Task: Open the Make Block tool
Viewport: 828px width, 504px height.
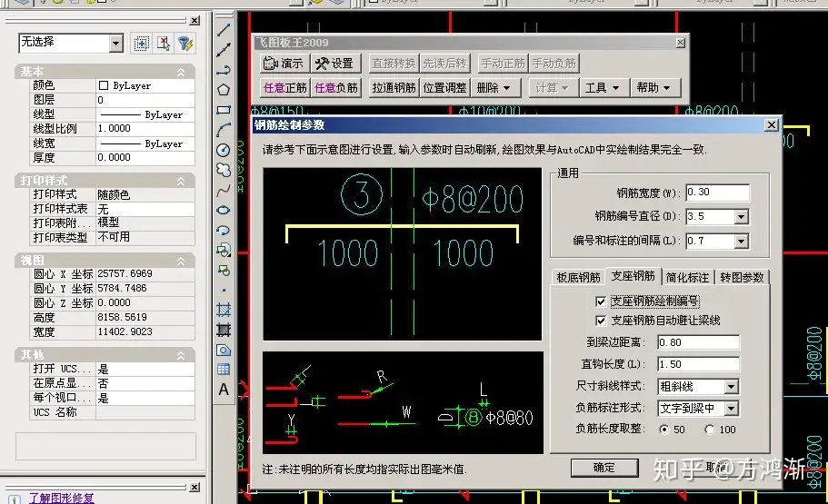Action: coord(224,271)
